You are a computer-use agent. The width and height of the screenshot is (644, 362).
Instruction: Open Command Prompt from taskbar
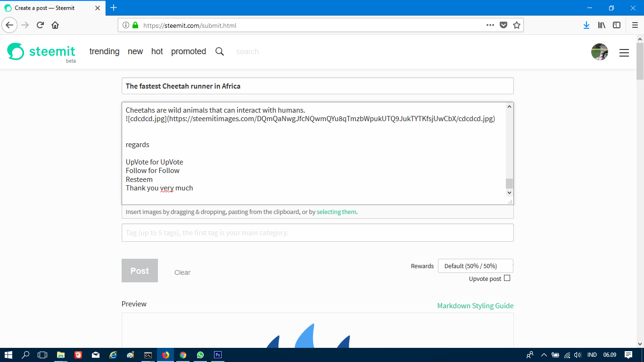pyautogui.click(x=148, y=355)
